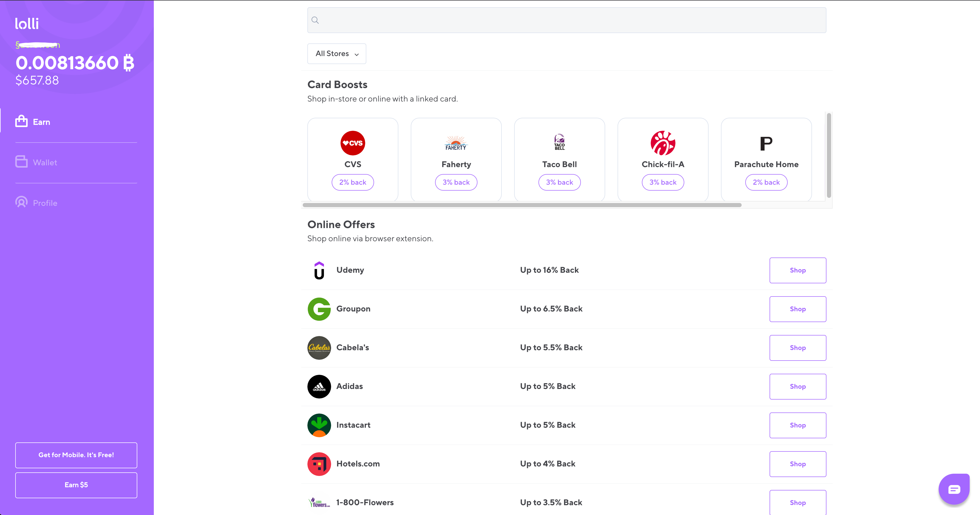Click the Udemy logo
The height and width of the screenshot is (515, 980).
[x=319, y=270]
